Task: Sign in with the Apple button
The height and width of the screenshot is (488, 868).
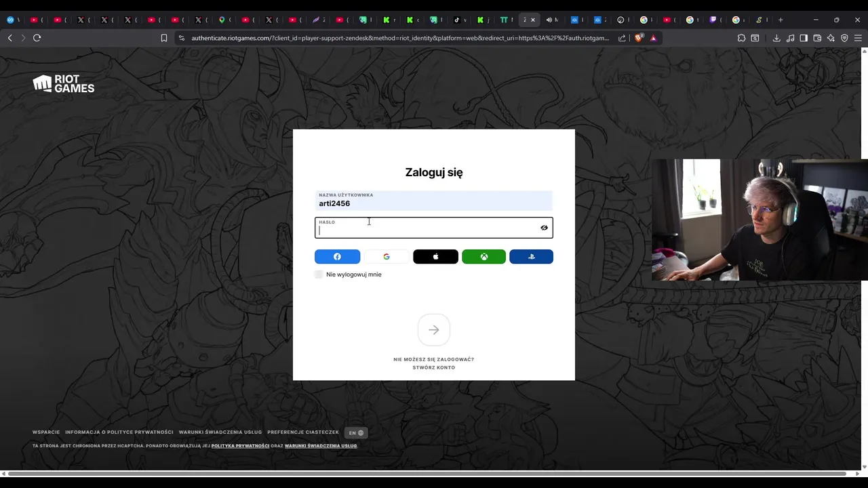Action: [435, 257]
